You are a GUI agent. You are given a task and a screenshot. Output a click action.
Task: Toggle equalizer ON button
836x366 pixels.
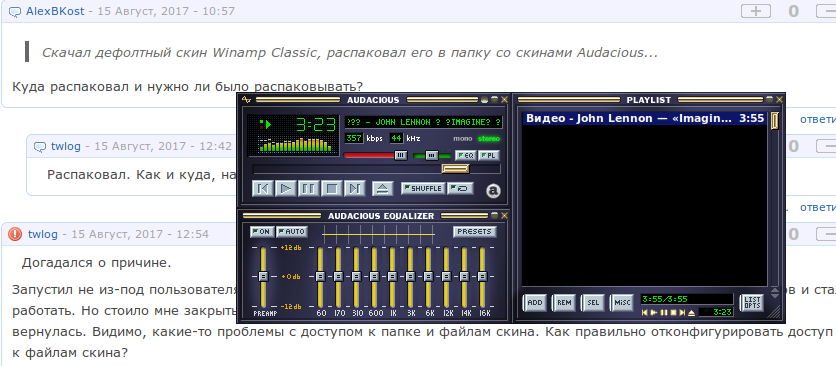(262, 232)
